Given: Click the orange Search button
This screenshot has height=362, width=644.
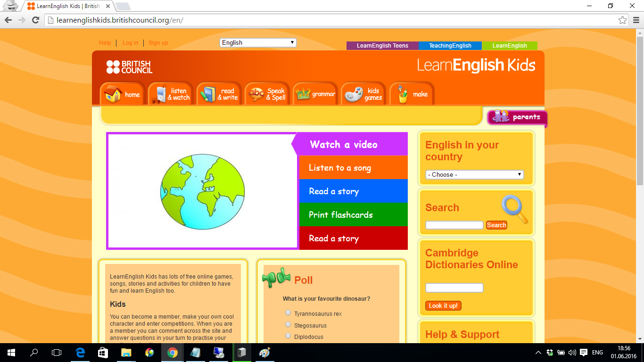Looking at the screenshot, I should click(x=496, y=225).
